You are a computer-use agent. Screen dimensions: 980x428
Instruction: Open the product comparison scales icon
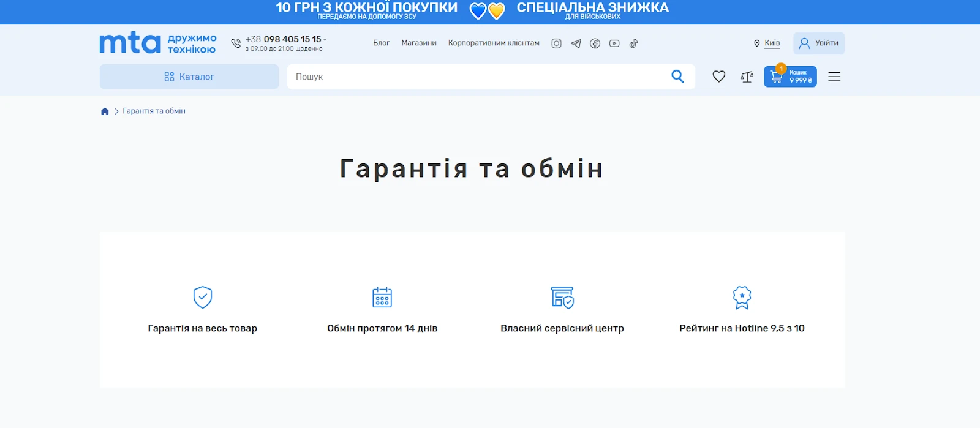(747, 77)
